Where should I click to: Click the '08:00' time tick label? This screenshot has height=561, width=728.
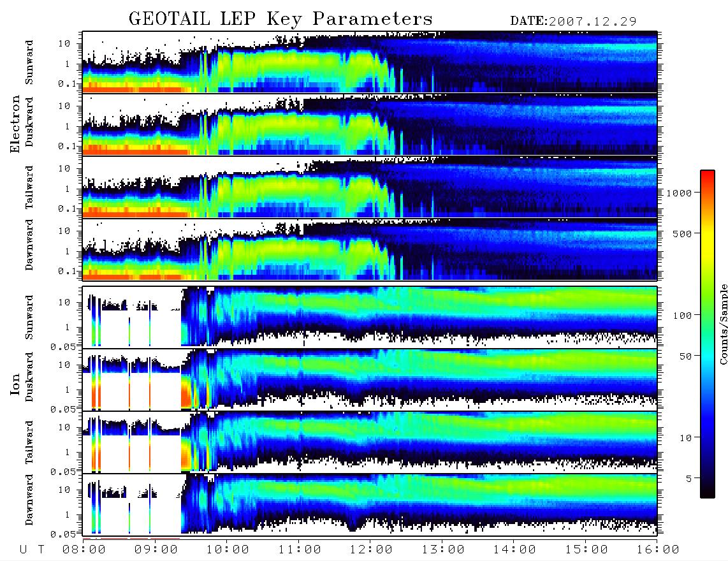tap(84, 550)
